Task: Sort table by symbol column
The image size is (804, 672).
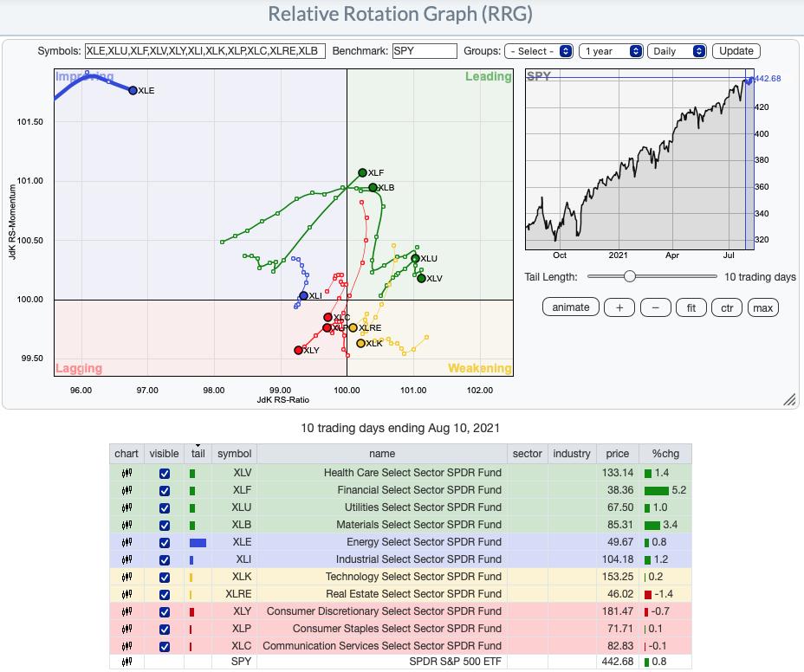Action: [234, 454]
